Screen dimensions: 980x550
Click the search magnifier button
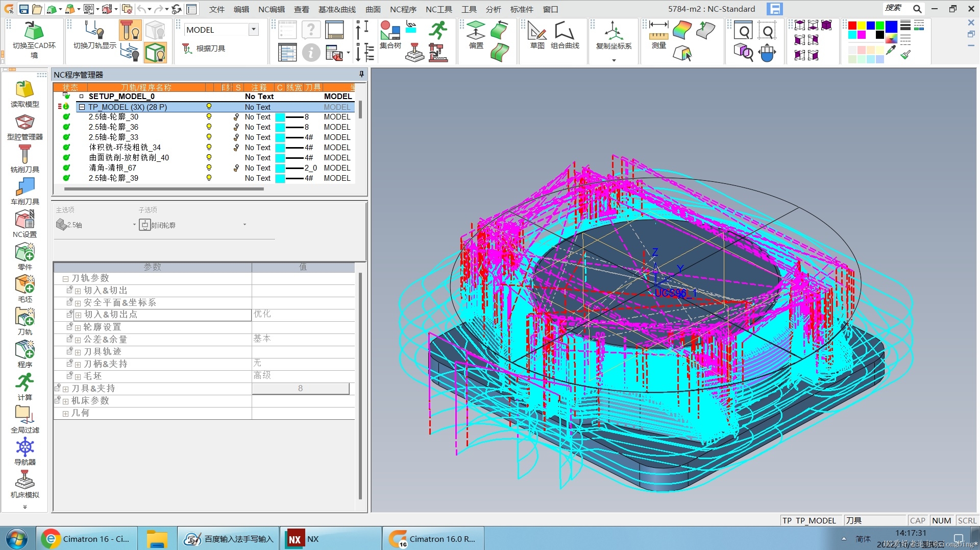[x=917, y=9]
